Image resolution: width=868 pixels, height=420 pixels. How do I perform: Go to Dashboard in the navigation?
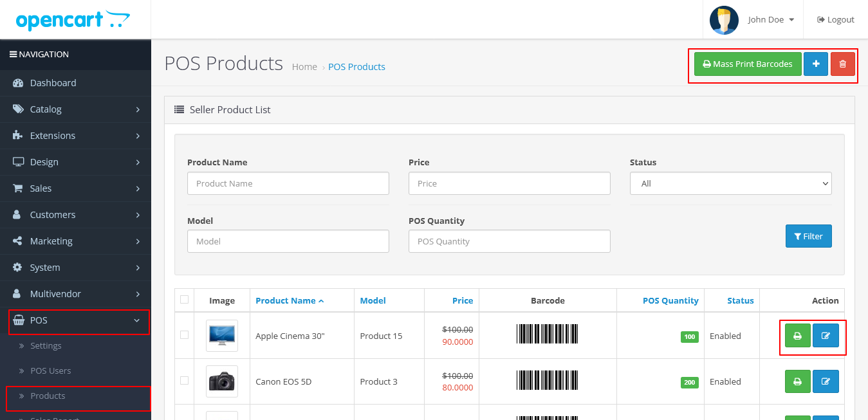[53, 83]
